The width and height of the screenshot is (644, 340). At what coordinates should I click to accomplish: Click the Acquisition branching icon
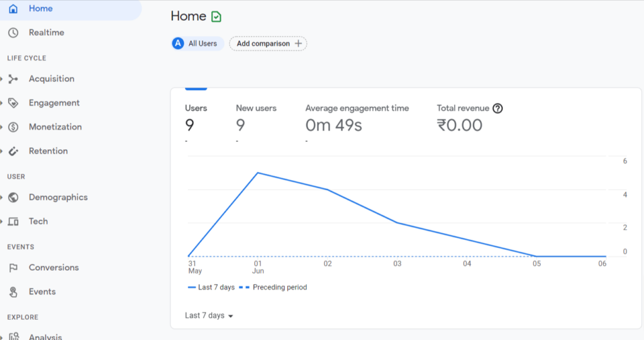[x=13, y=79]
